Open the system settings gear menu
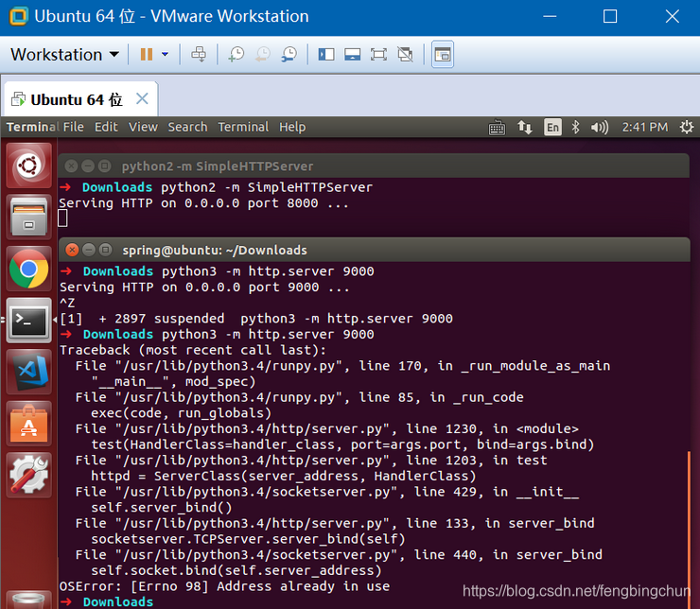This screenshot has height=609, width=700. (x=687, y=128)
